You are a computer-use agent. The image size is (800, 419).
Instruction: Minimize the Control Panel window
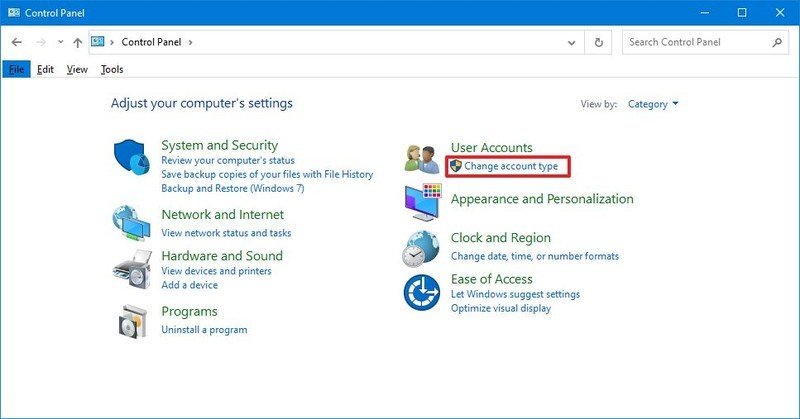pos(705,13)
